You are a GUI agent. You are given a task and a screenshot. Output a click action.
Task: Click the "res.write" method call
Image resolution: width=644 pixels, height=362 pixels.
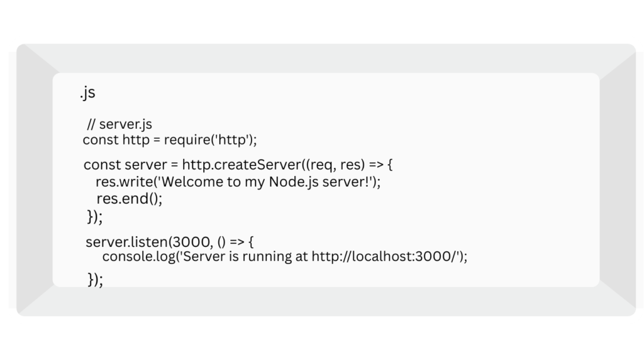coord(122,182)
